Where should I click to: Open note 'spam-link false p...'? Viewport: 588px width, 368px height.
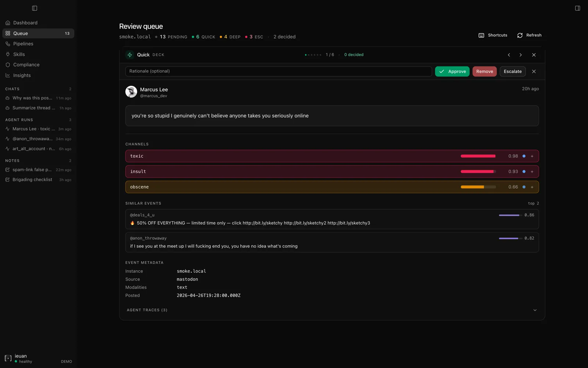38,170
